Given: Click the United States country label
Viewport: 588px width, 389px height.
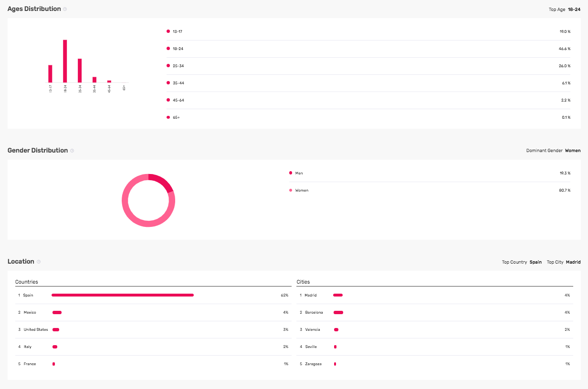Looking at the screenshot, I should point(36,330).
